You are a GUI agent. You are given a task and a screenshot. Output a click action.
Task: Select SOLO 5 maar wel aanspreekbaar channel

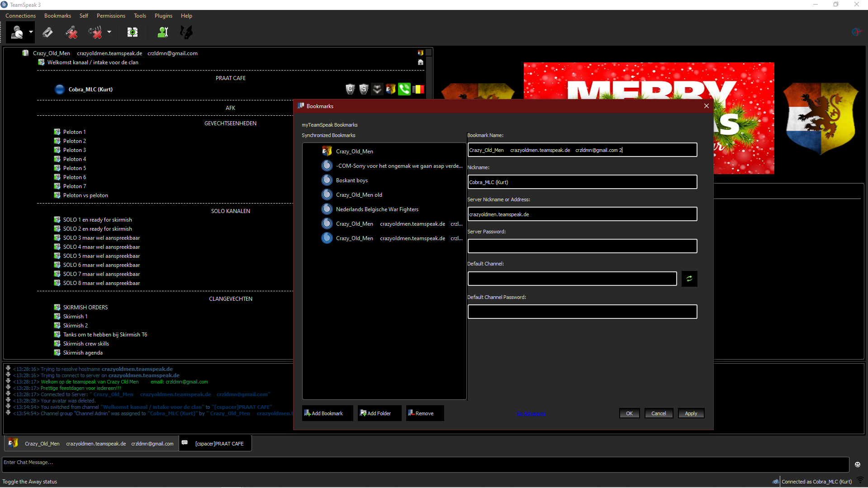coord(101,256)
